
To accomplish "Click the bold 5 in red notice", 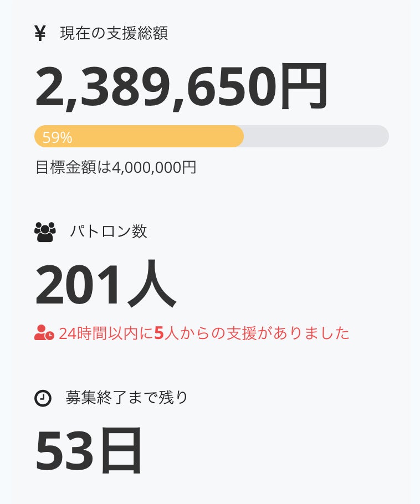I will point(158,333).
